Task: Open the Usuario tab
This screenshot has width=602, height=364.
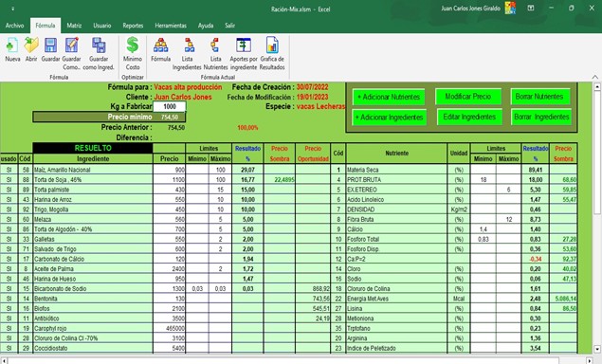Action: coord(102,26)
